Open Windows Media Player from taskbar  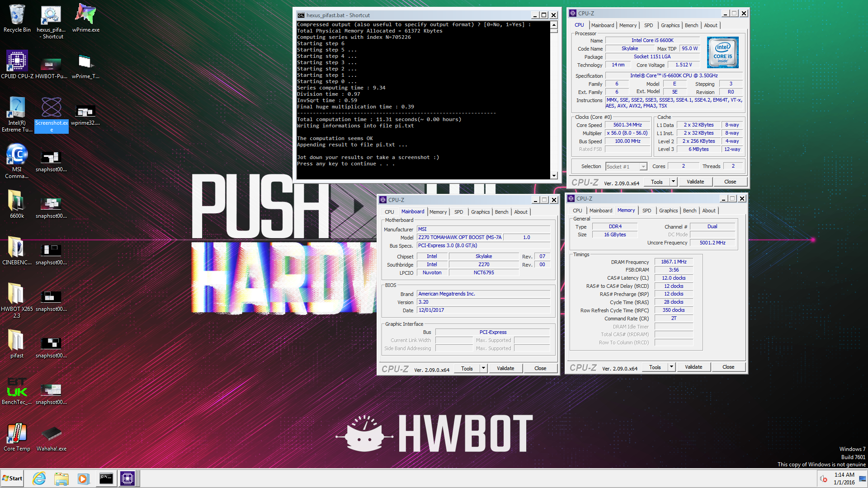pyautogui.click(x=83, y=479)
